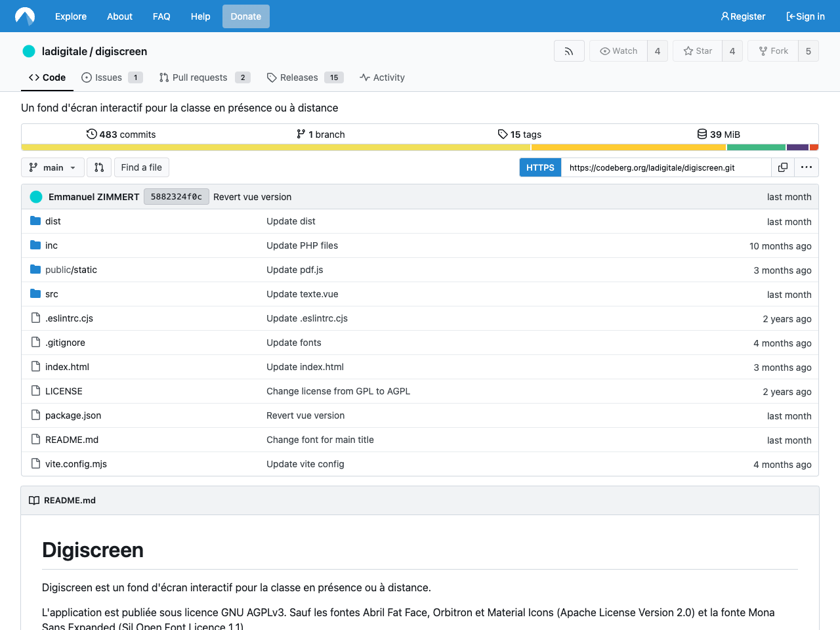This screenshot has height=630, width=840.
Task: Open FAQ in the top navigation
Action: [x=161, y=16]
